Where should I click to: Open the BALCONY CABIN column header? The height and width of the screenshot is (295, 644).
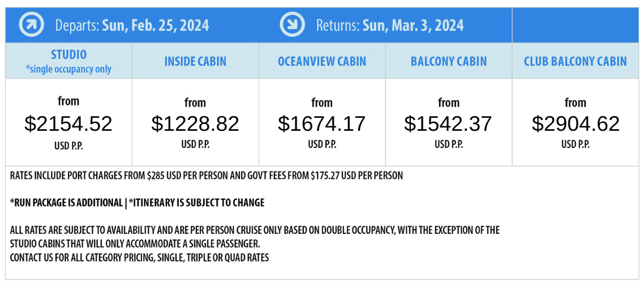click(x=449, y=62)
